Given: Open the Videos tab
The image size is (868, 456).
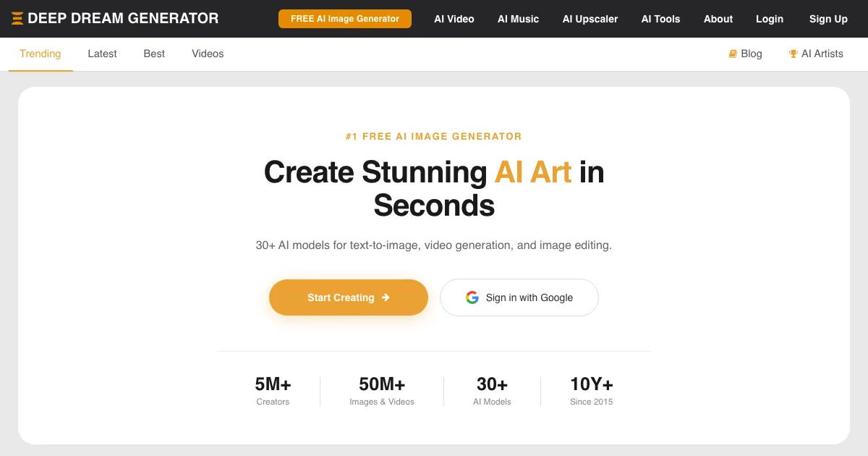Looking at the screenshot, I should [x=208, y=54].
